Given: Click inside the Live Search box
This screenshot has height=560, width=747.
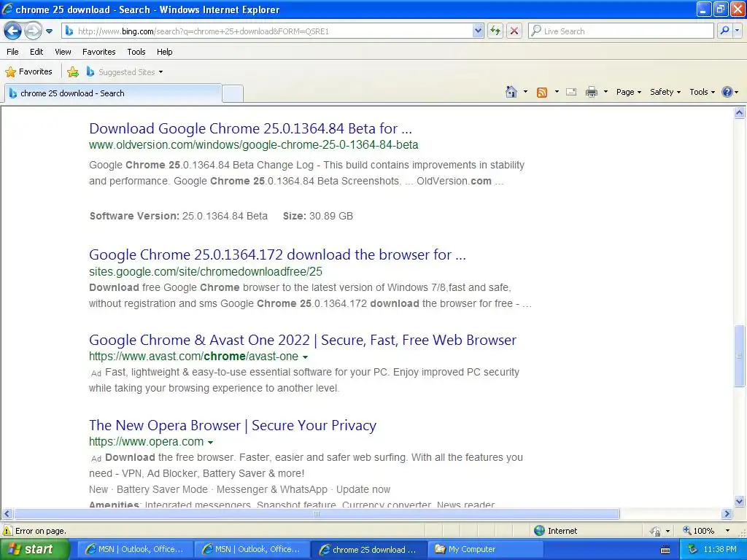Looking at the screenshot, I should click(620, 31).
